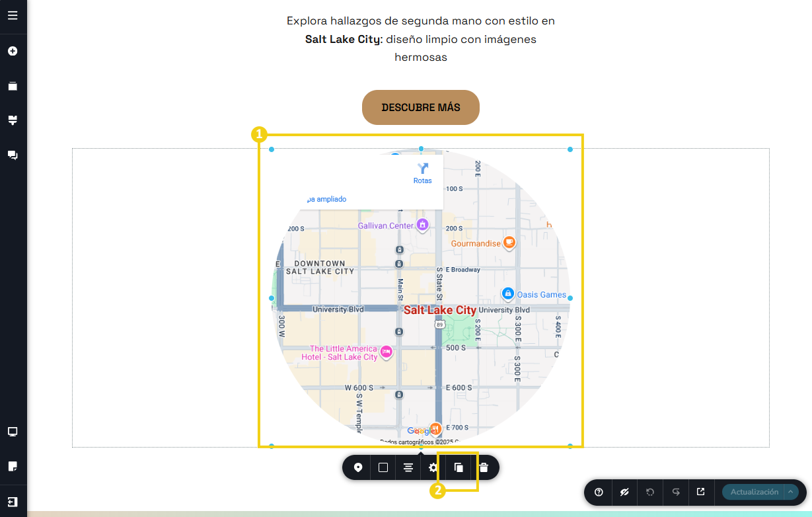Duplicate the map widget with the copy icon
Screen dimensions: 812x517
click(459, 467)
